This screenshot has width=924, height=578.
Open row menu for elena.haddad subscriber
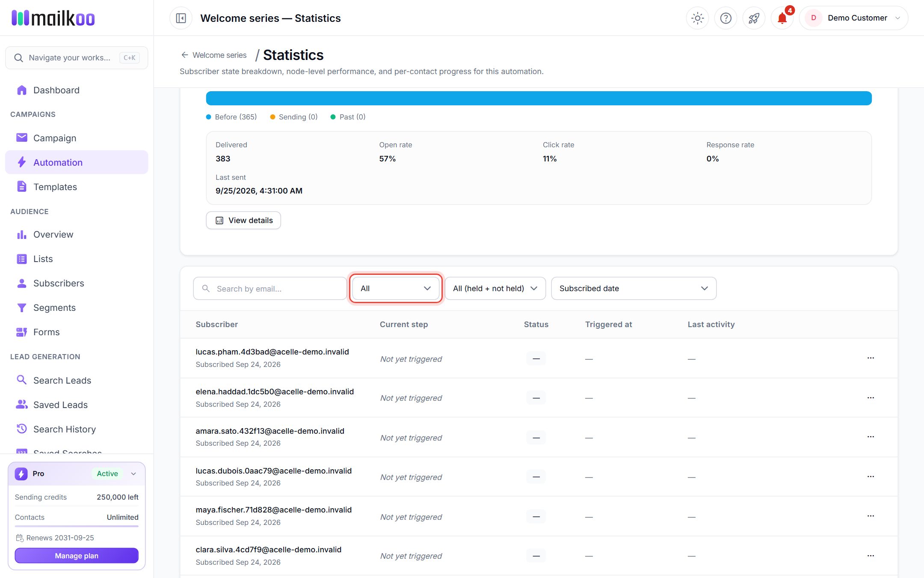(871, 398)
